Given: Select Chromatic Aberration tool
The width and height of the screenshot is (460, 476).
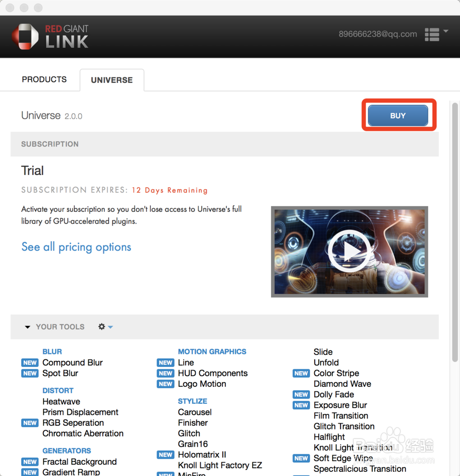Looking at the screenshot, I should (x=83, y=433).
